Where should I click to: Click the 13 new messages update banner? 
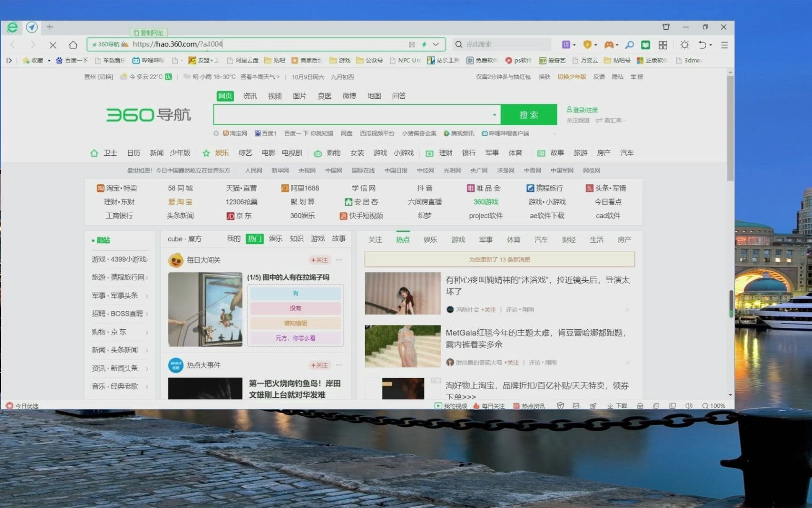pos(500,260)
